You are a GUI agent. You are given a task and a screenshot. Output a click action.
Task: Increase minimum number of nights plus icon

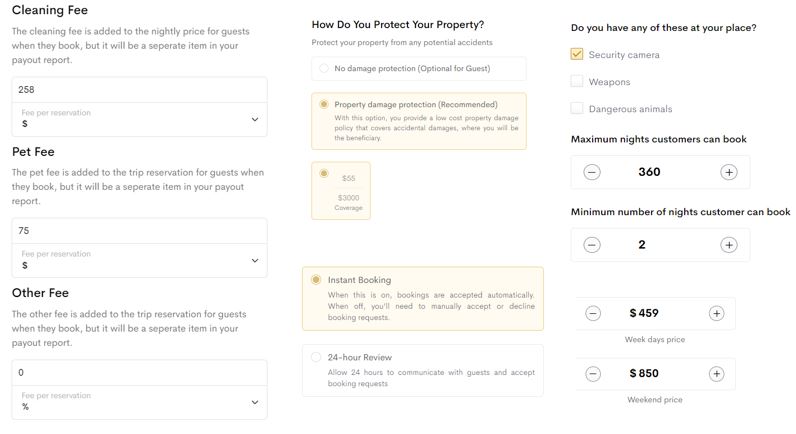pos(728,245)
